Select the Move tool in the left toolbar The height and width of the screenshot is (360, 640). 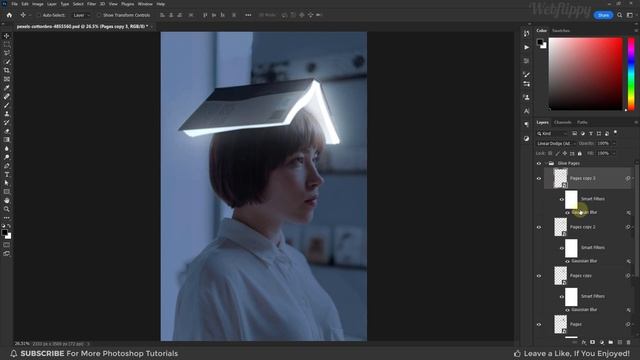(7, 36)
